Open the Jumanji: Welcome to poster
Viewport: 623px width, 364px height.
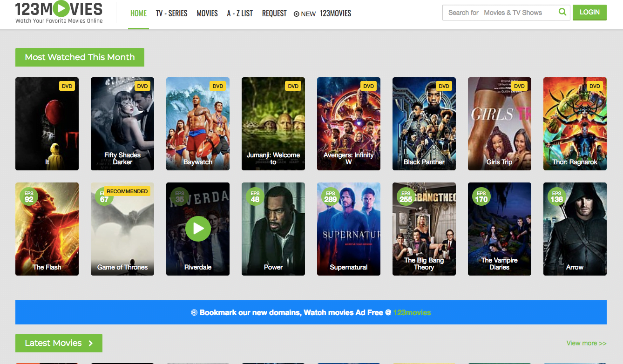point(273,124)
